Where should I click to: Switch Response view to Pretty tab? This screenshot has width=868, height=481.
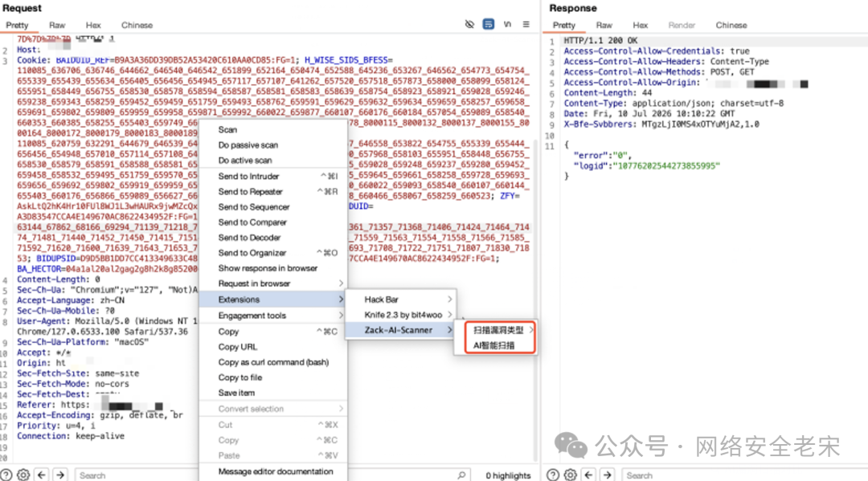(x=564, y=25)
